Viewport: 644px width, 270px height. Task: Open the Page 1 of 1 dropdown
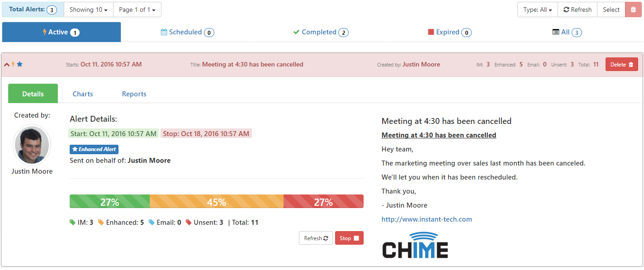click(137, 9)
